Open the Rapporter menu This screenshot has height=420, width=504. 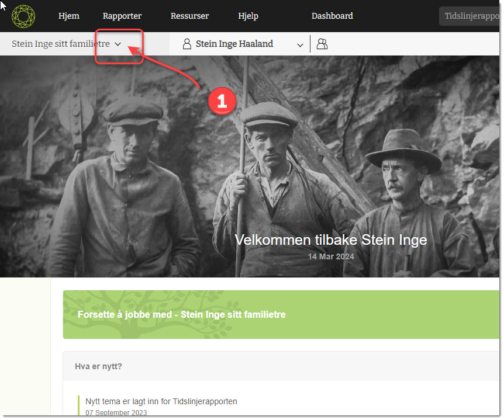pos(122,16)
